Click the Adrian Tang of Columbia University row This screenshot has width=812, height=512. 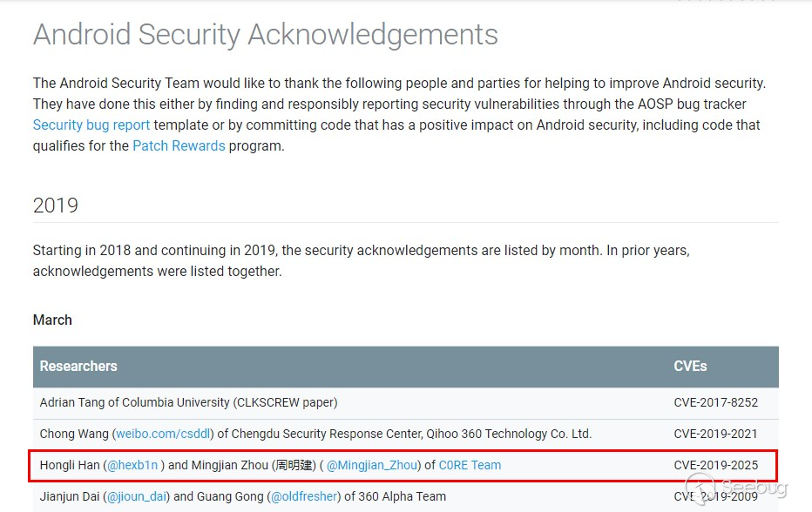tap(188, 402)
